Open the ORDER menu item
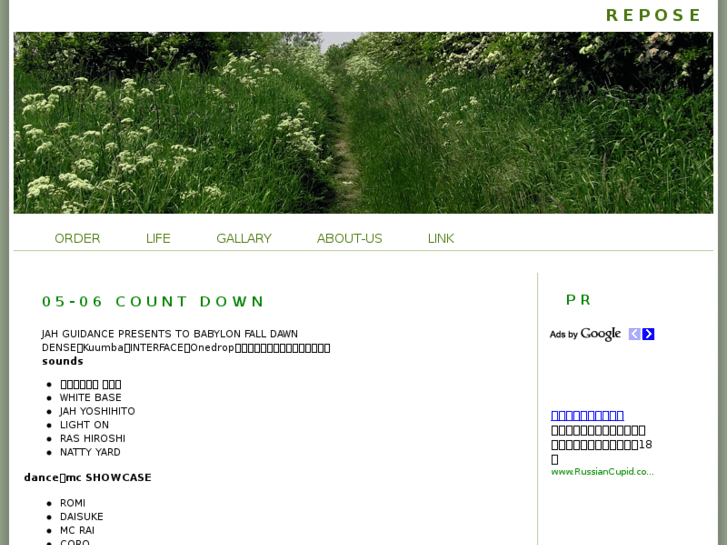The height and width of the screenshot is (545, 727). (x=77, y=238)
